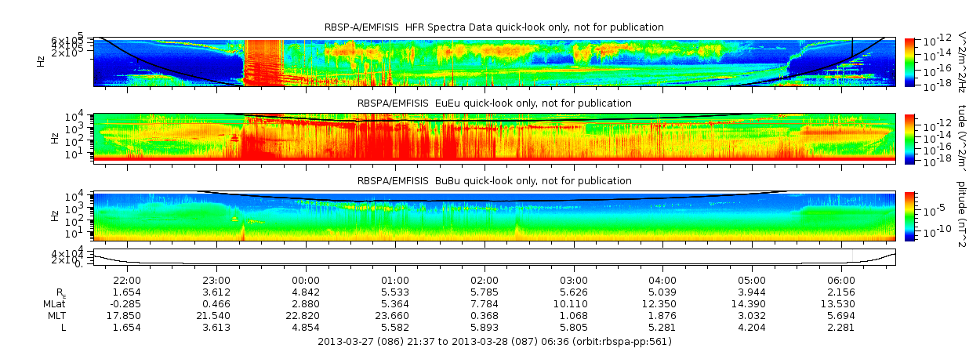This screenshot has height=352, width=980.
Task: Click the bottom line plot panel
Action: click(494, 257)
